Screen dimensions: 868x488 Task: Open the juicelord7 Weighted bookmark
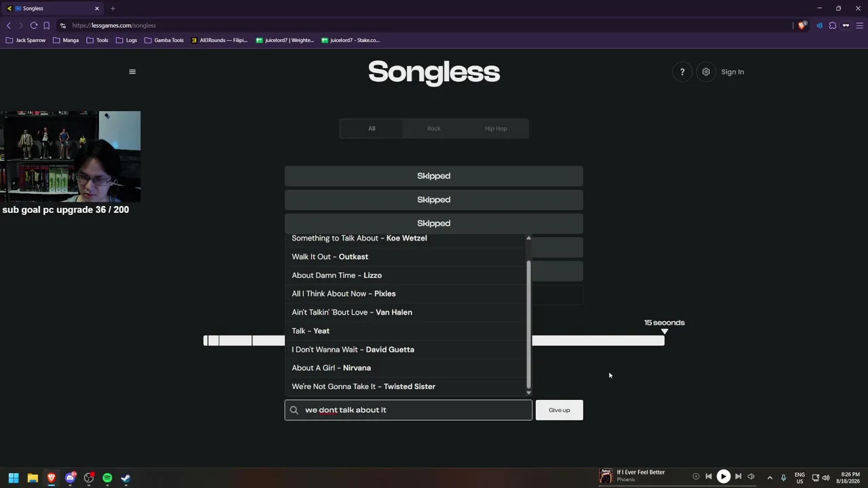point(285,40)
